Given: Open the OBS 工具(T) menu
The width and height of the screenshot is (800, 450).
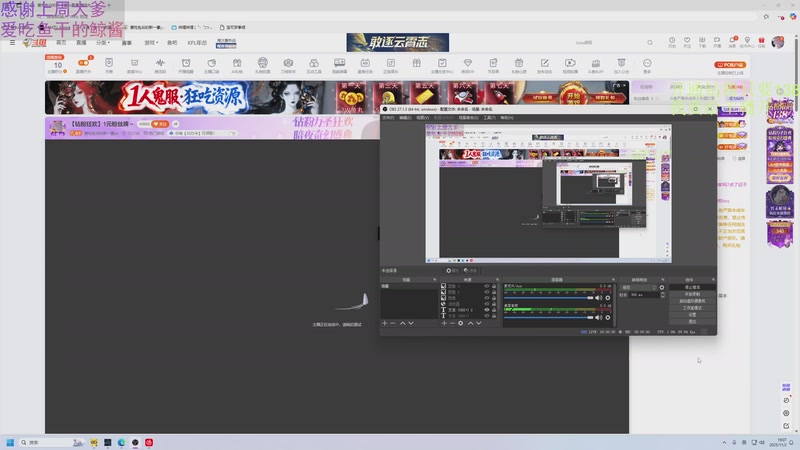Looking at the screenshot, I should coord(489,118).
